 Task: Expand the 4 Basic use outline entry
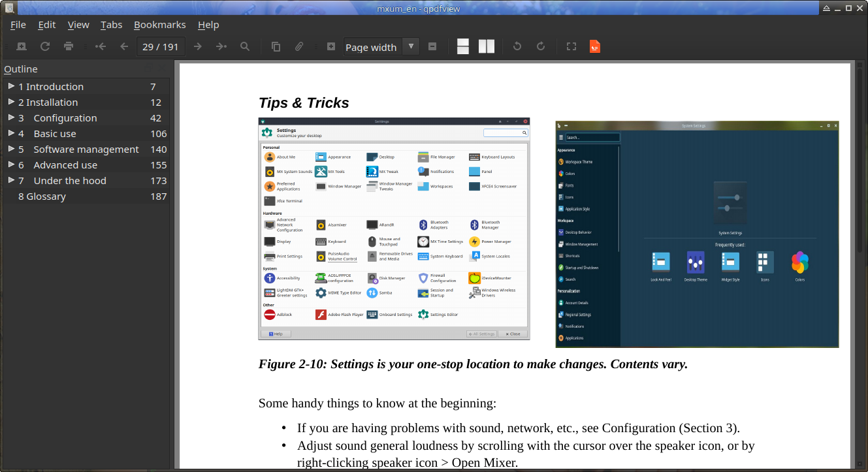pos(11,133)
